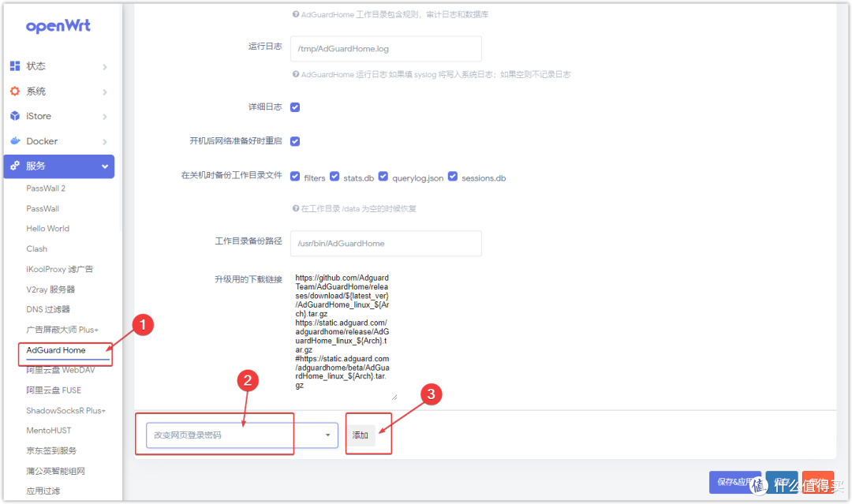The image size is (852, 504).
Task: Open the 改变网页登录密码 dropdown
Action: click(327, 435)
